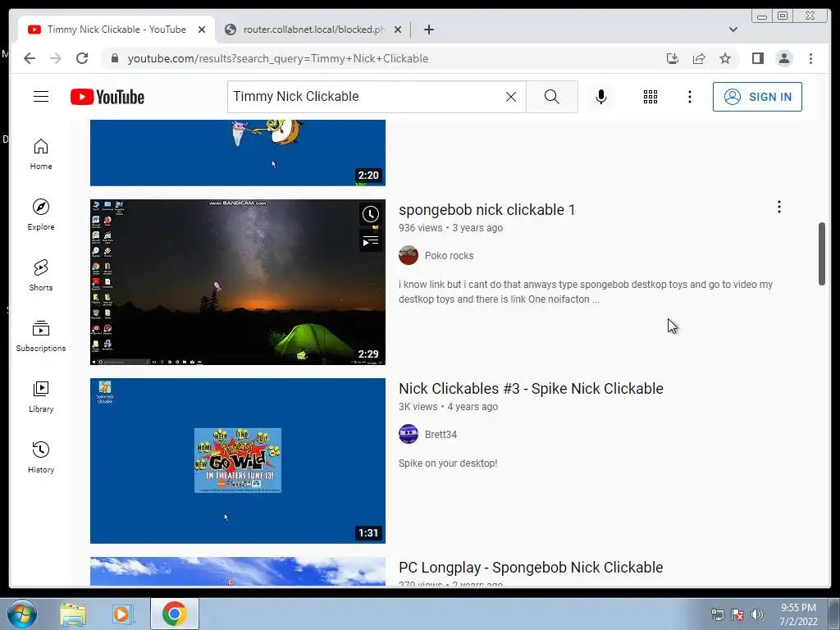Click the Chrome taskbar icon
This screenshot has height=630, width=840.
coord(174,614)
